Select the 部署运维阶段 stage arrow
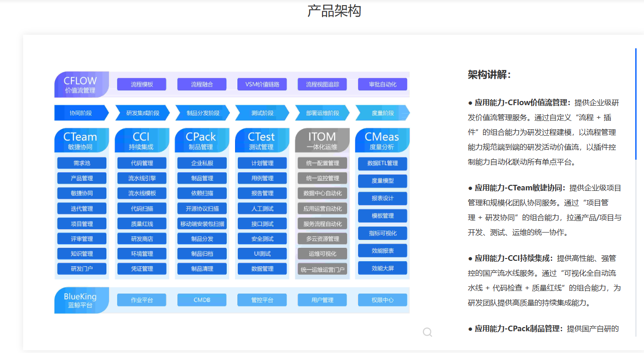The height and width of the screenshot is (353, 644). click(322, 113)
